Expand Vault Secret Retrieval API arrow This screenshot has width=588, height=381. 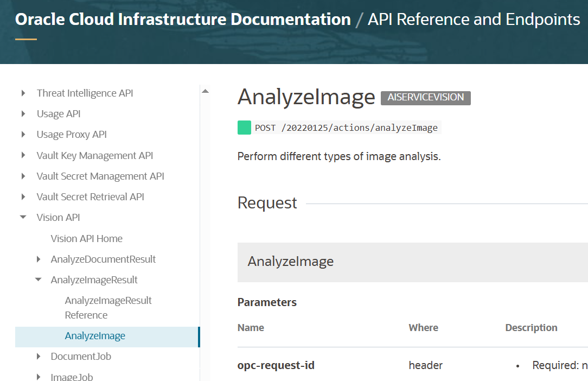click(23, 196)
